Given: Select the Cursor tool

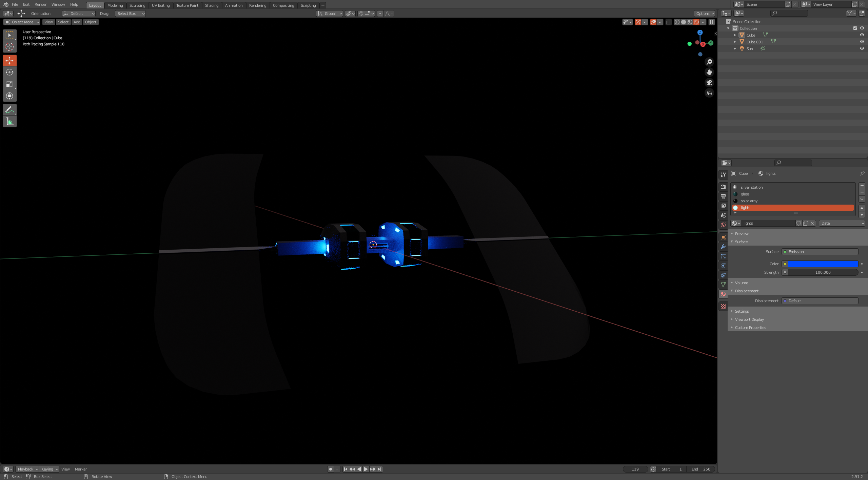Looking at the screenshot, I should [x=9, y=47].
